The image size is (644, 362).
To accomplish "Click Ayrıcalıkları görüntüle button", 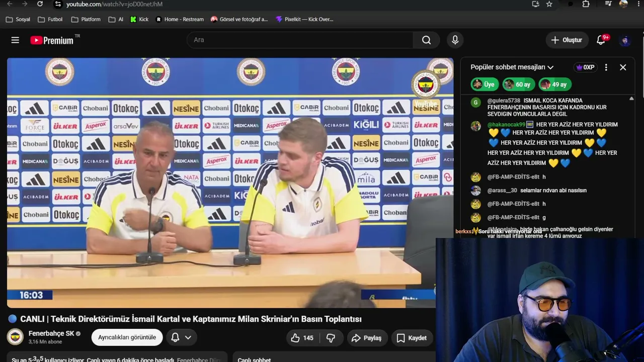I will tap(127, 337).
